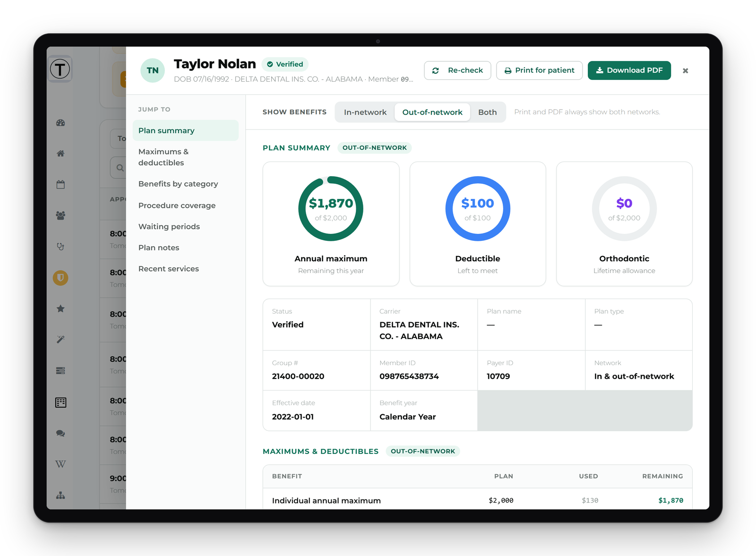Viewport: 756px width, 556px height.
Task: Select the orange shield insurance icon
Action: (60, 278)
